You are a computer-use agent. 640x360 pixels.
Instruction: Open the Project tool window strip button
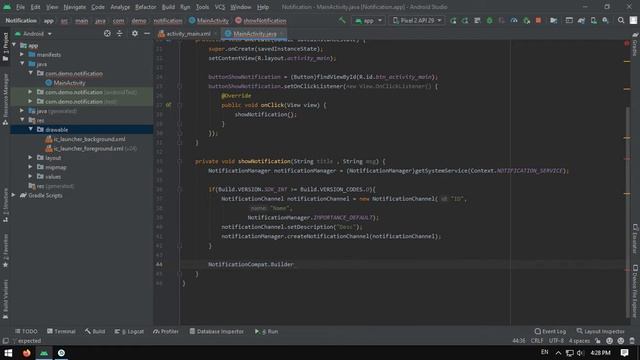[5, 47]
